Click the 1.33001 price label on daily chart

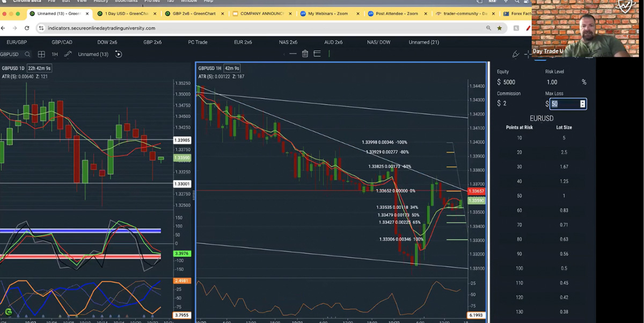tap(182, 184)
